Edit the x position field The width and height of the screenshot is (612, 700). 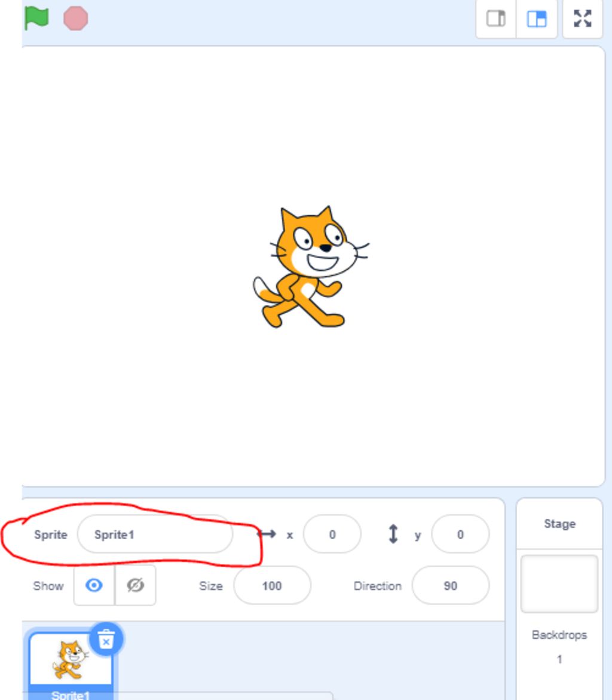(332, 534)
